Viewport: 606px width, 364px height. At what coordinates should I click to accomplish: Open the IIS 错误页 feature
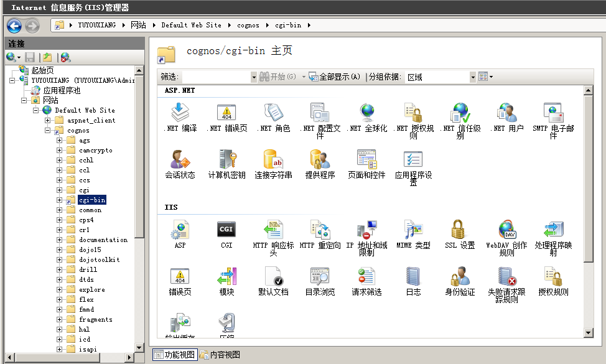tap(180, 281)
